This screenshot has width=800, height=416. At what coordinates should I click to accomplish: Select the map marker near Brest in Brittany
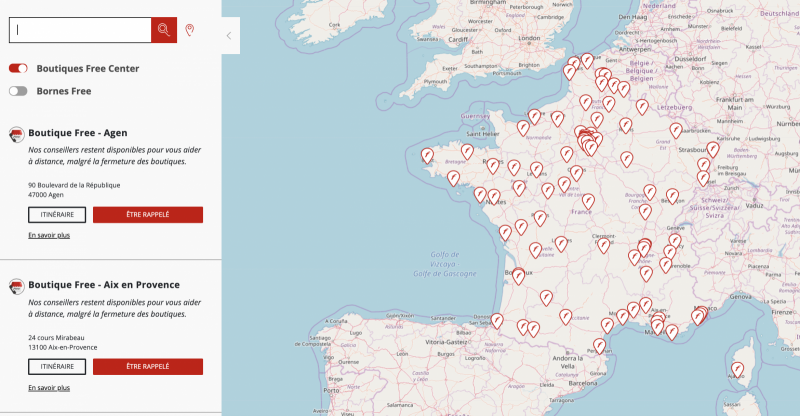click(427, 155)
